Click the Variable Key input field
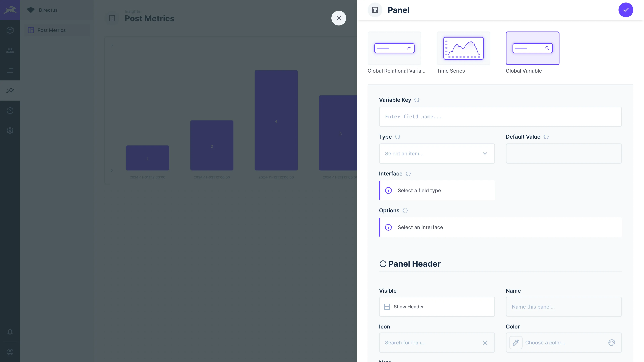 tap(500, 117)
